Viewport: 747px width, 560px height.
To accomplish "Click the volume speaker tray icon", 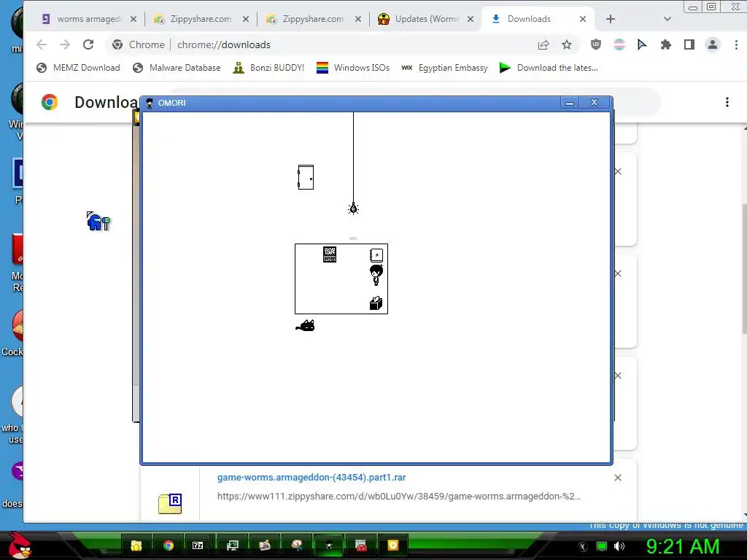I will (619, 546).
